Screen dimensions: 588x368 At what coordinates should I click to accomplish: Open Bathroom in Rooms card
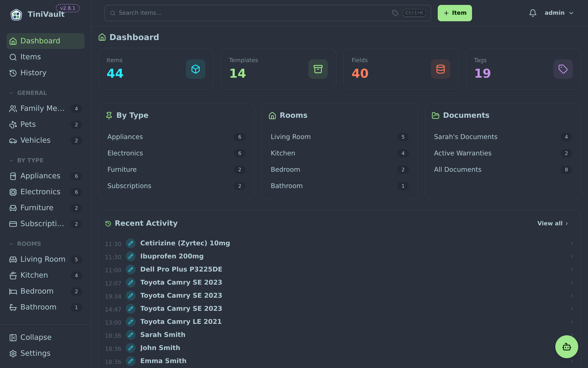tap(340, 186)
